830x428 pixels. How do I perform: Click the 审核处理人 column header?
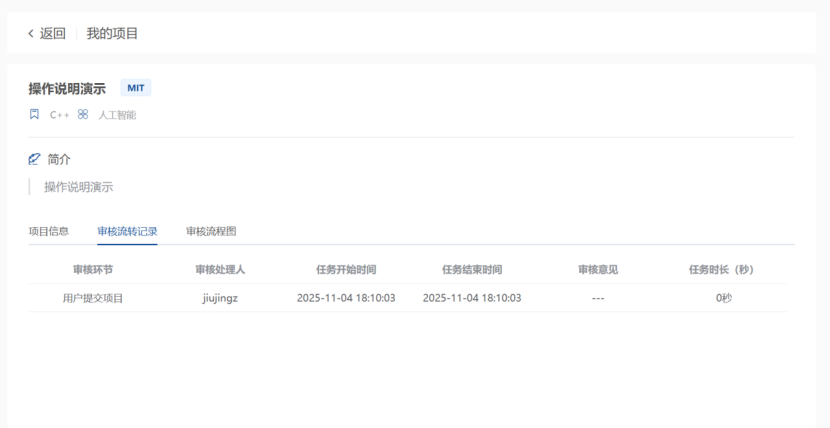pos(220,270)
